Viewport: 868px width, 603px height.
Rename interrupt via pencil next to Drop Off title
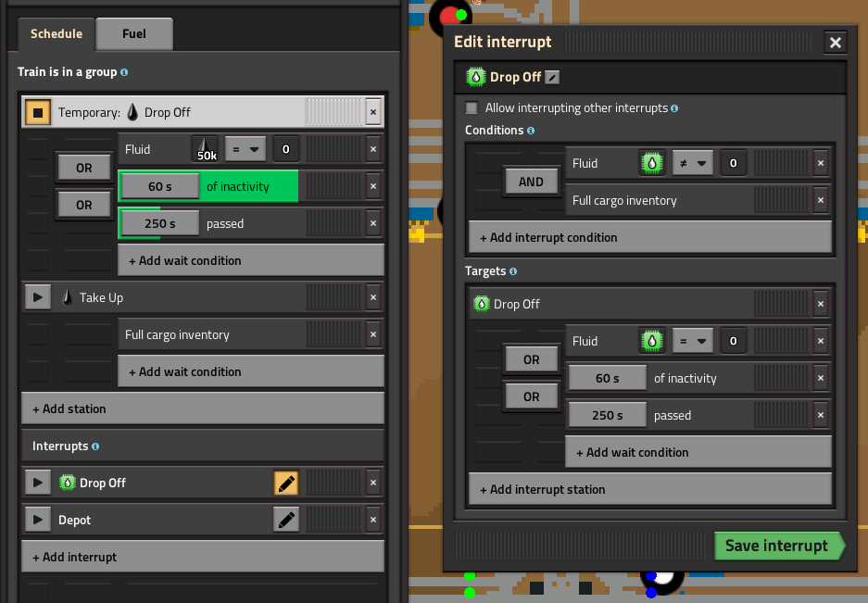point(552,77)
